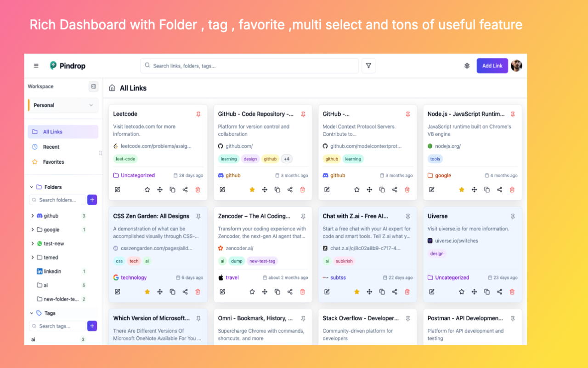
Task: Add a new folder with the plus icon
Action: [x=92, y=200]
